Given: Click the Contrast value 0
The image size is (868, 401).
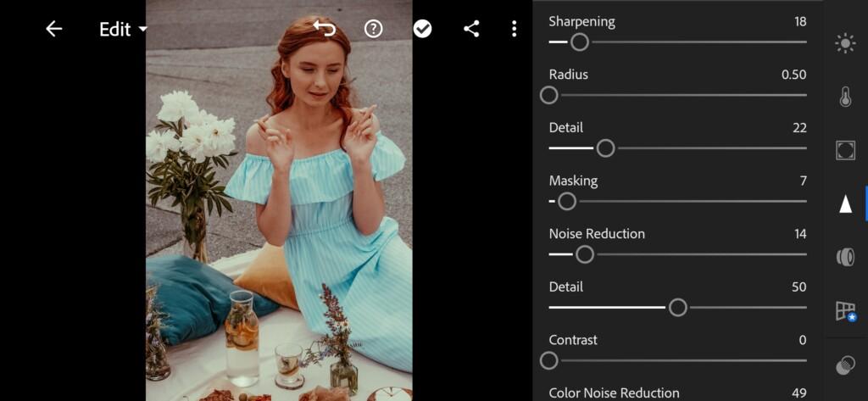Looking at the screenshot, I should (x=803, y=341).
